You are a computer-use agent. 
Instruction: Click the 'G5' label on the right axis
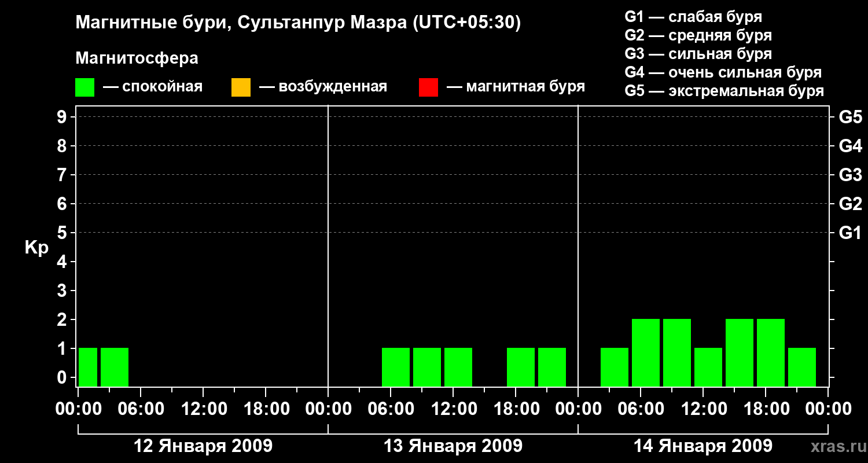pos(850,117)
